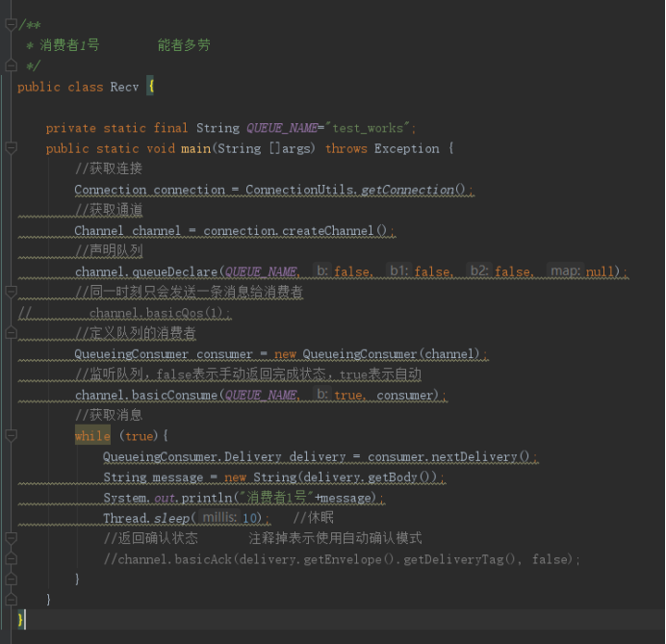Image resolution: width=666 pixels, height=644 pixels.
Task: Click the 注释掉表示使用自动确认模式 comment text
Action: click(x=335, y=538)
